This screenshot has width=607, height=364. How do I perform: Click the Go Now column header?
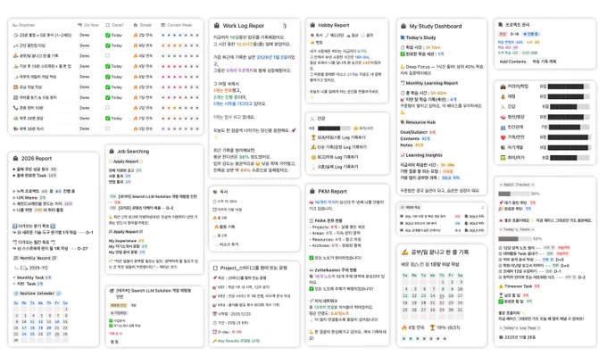(87, 25)
